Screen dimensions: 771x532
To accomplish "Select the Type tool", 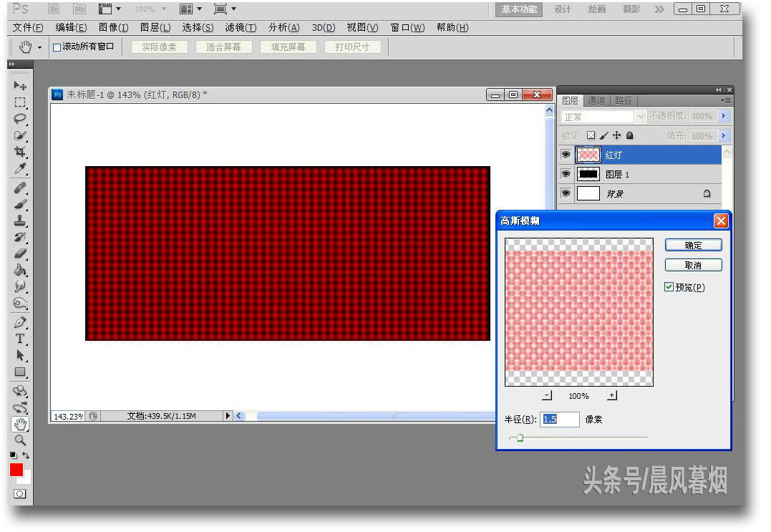I will (19, 339).
